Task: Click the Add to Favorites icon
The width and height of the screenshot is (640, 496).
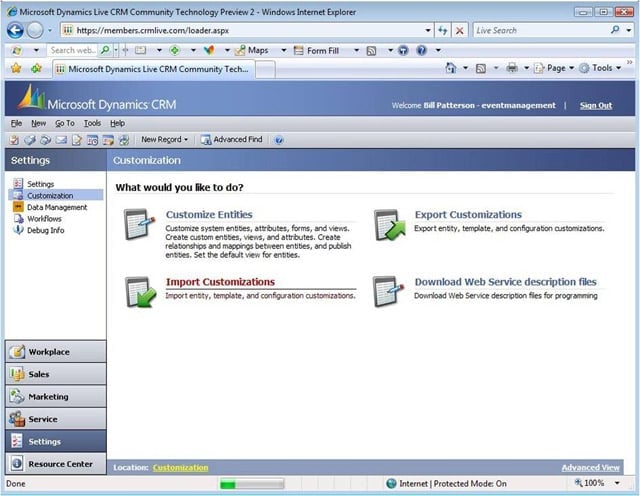Action: coord(36,68)
